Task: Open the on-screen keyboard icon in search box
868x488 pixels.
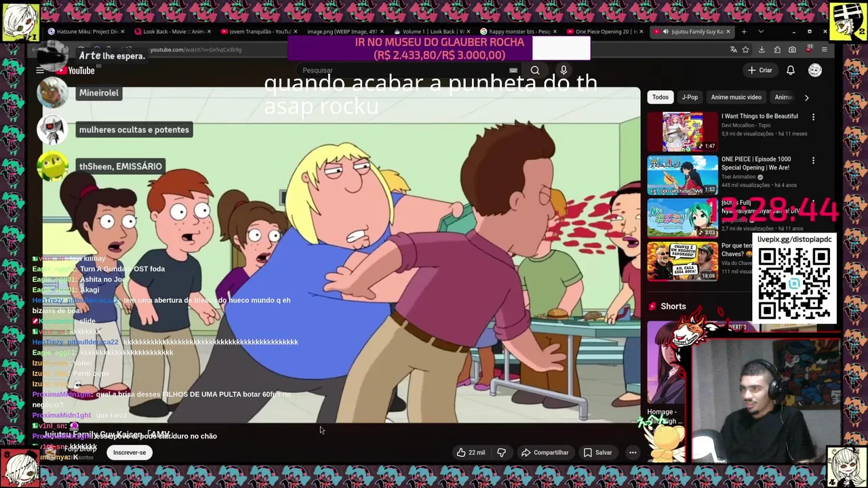Action: (x=513, y=70)
